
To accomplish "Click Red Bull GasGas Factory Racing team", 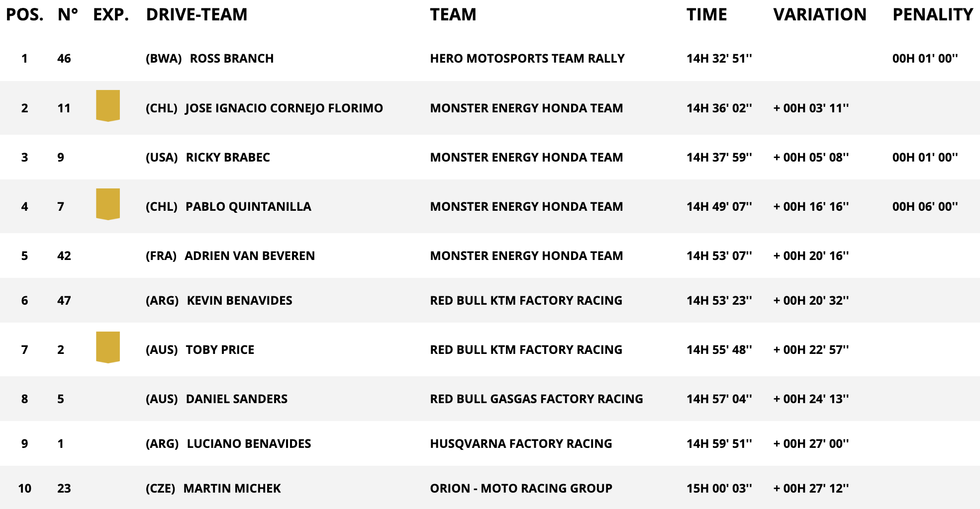I will pyautogui.click(x=536, y=399).
